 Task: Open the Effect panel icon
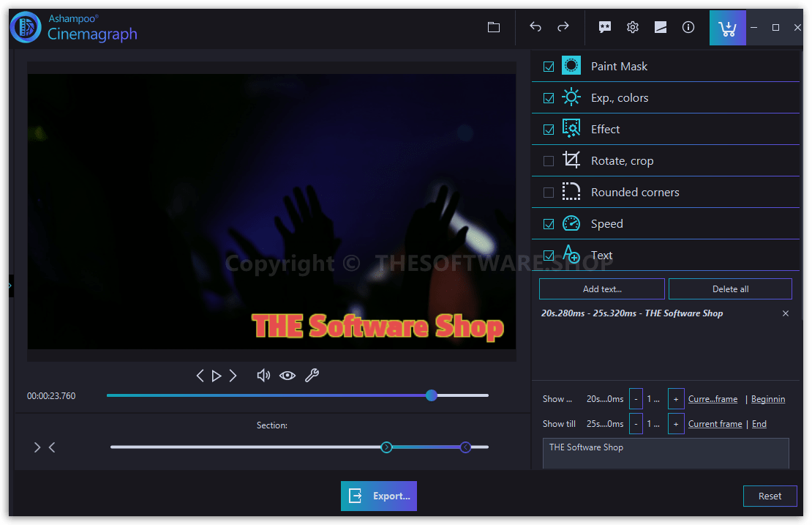[x=571, y=128]
